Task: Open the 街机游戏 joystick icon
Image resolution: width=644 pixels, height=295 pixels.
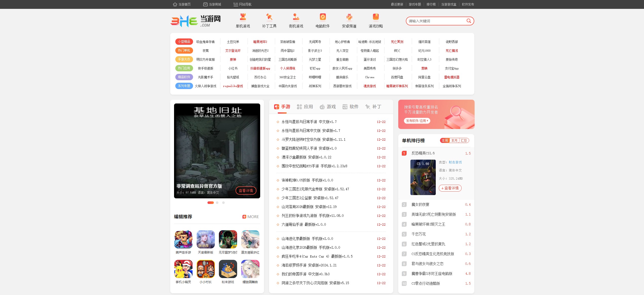Action: pos(296,17)
